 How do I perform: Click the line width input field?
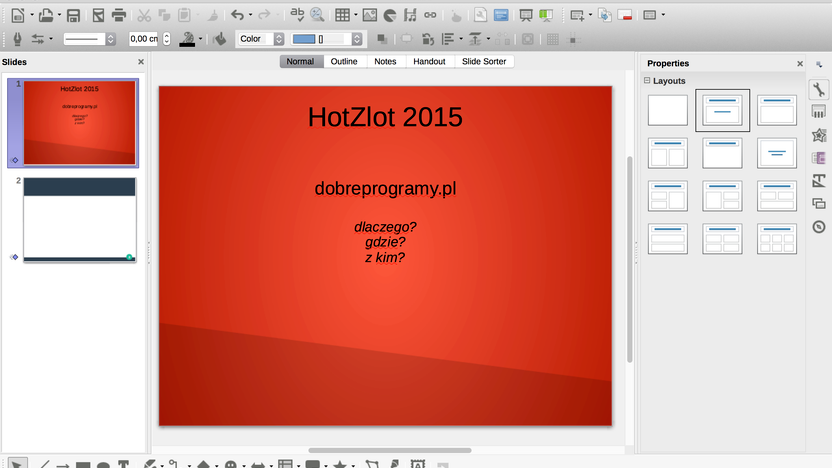(x=143, y=39)
